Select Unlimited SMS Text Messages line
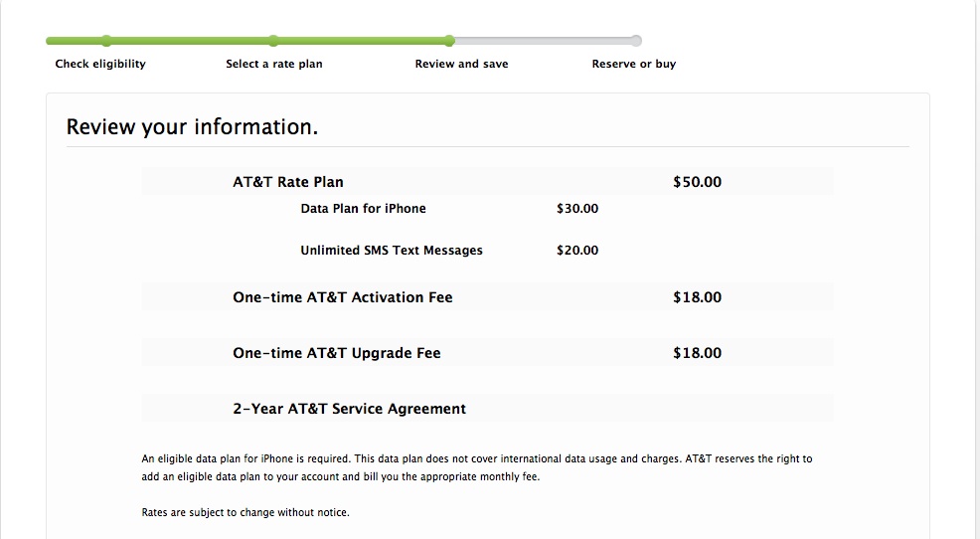Image resolution: width=980 pixels, height=539 pixels. [392, 251]
